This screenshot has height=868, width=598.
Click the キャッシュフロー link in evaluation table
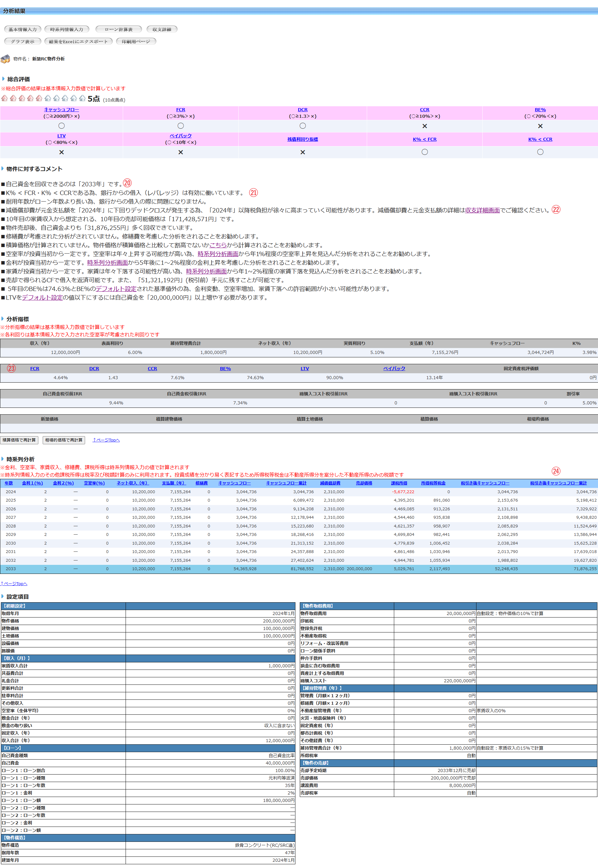click(61, 110)
